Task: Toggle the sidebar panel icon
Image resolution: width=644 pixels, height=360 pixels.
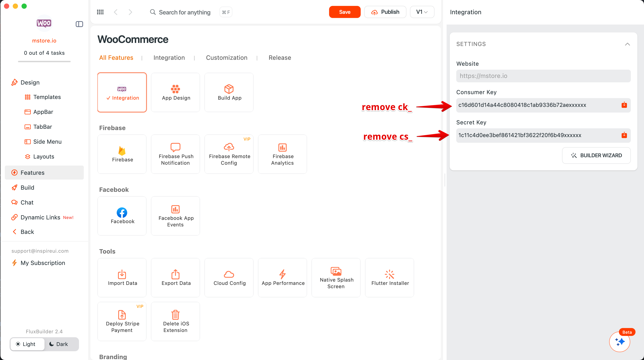Action: pyautogui.click(x=79, y=24)
